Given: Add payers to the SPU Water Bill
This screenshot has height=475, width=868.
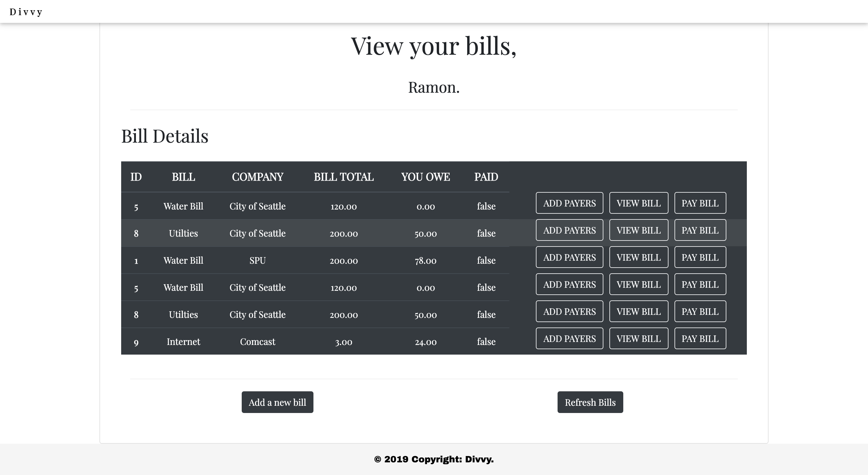Looking at the screenshot, I should pos(569,257).
